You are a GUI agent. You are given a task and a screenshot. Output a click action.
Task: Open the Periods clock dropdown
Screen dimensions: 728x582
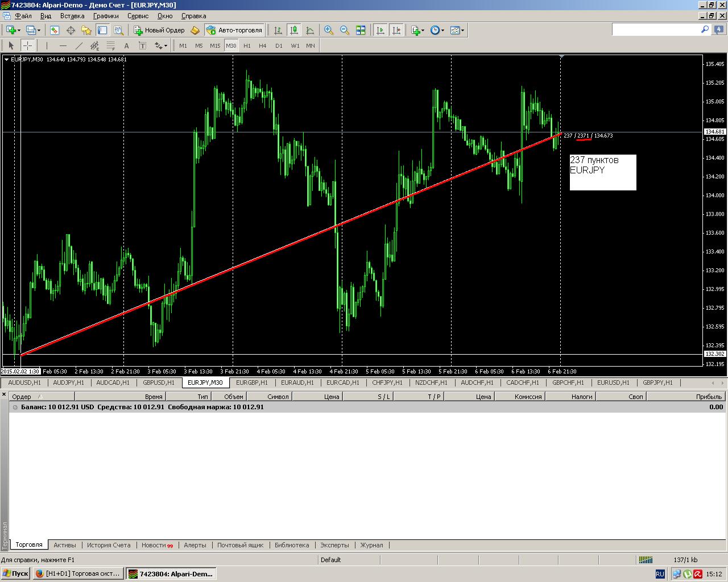[437, 30]
